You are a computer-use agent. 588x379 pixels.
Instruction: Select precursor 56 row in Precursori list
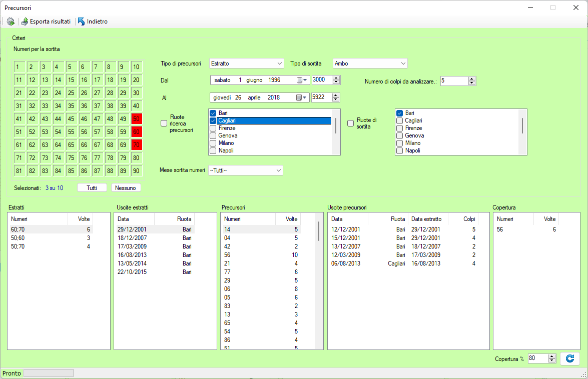tap(261, 255)
